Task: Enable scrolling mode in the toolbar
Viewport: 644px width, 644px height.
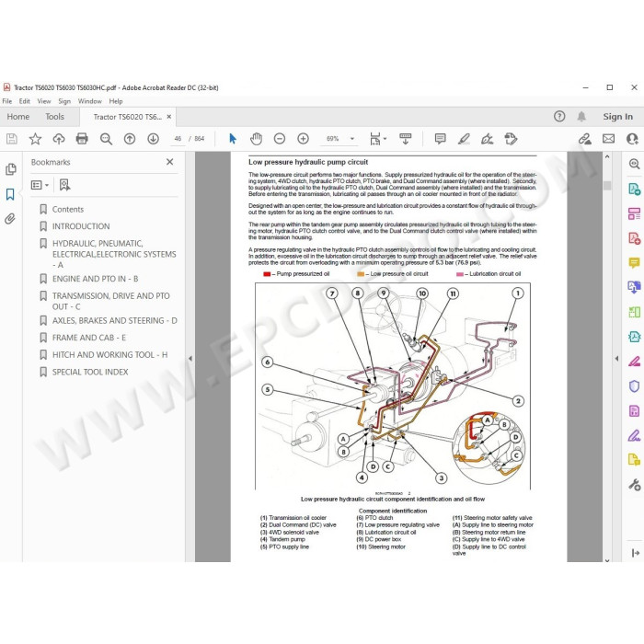Action: [406, 139]
